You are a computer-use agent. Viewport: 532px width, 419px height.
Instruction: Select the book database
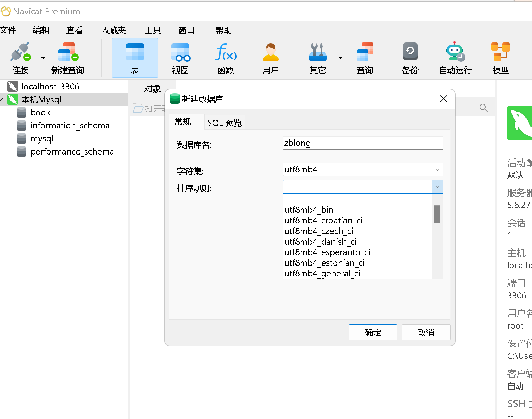pos(40,112)
